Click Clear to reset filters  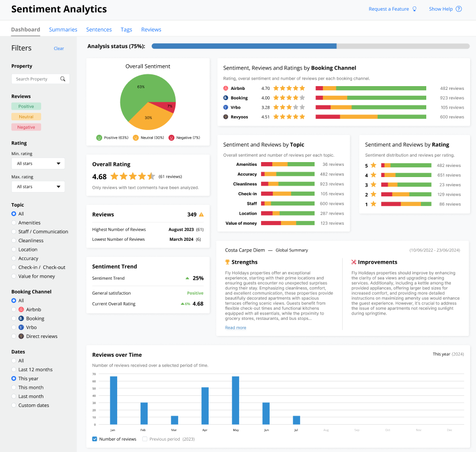point(59,48)
